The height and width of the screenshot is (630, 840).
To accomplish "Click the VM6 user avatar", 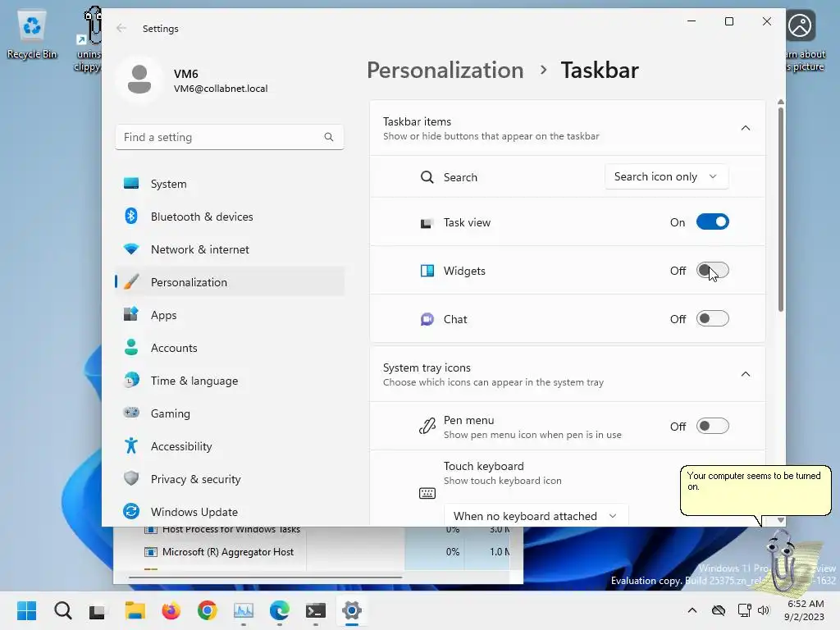I will coord(139,80).
